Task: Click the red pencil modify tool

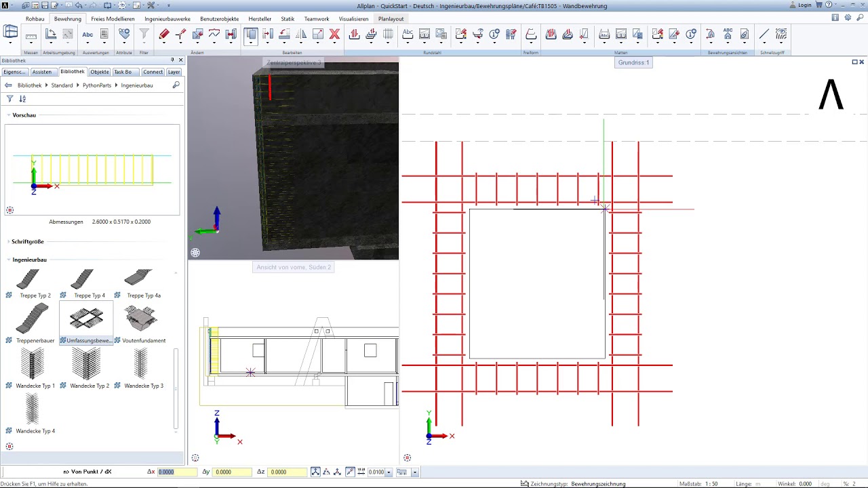Action: (164, 35)
